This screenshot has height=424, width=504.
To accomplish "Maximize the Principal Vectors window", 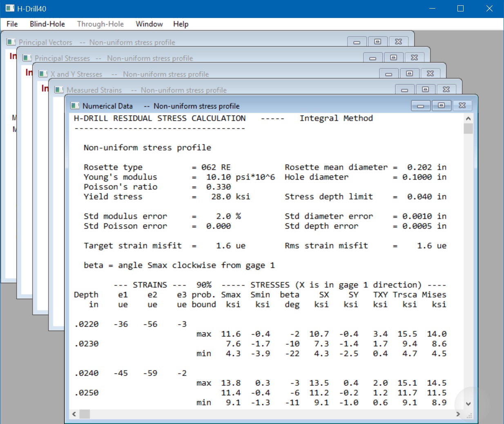I will click(377, 42).
